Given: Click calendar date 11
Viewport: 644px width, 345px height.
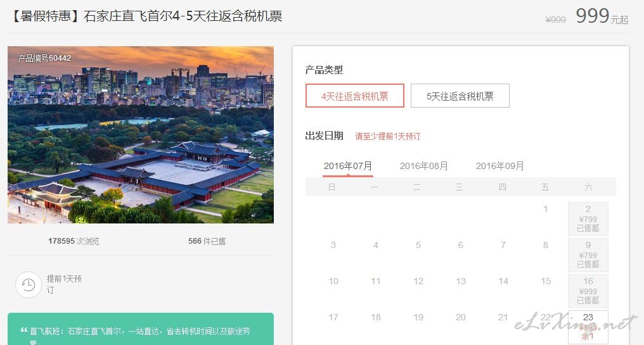Looking at the screenshot, I should click(375, 282).
